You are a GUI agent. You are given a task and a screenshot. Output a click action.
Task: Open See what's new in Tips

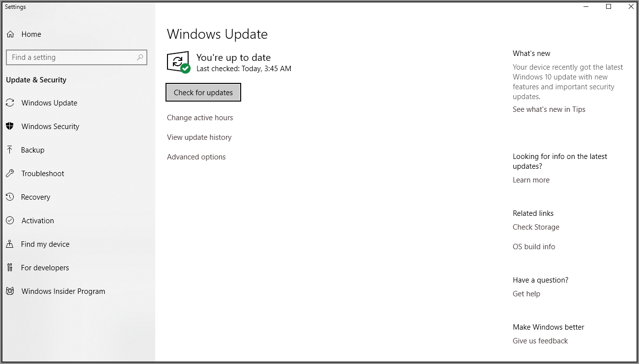[549, 109]
